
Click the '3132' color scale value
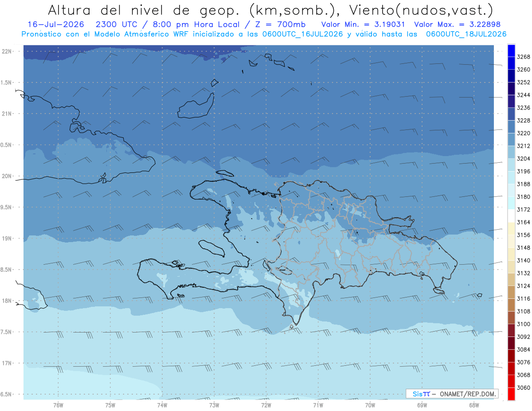(x=524, y=273)
